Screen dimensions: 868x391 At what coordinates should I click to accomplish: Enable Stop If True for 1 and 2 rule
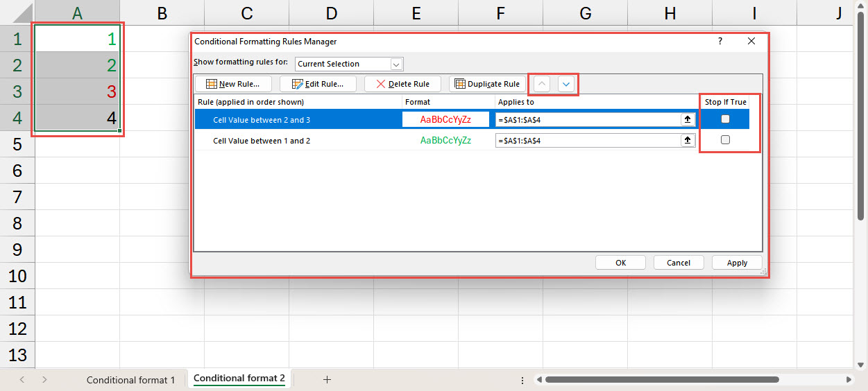pos(725,140)
